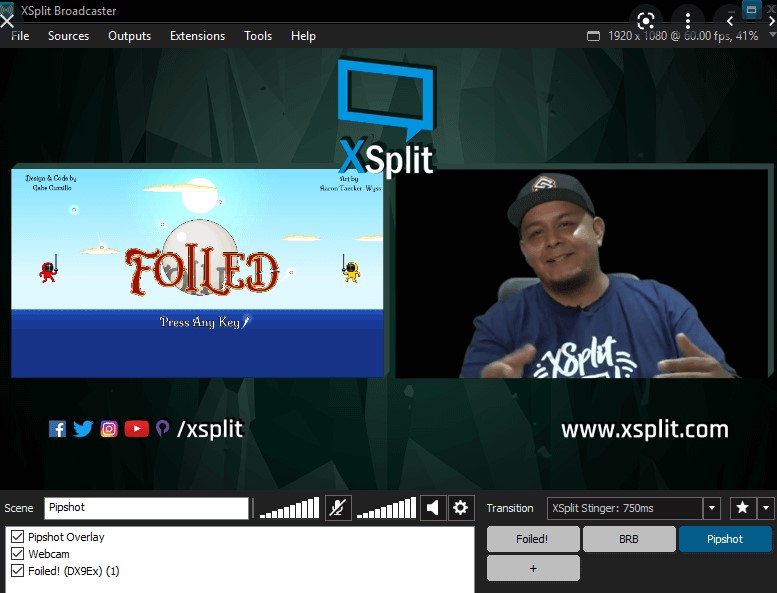Select the Foiled! (DX9Ex) (1) source row
The width and height of the screenshot is (777, 593).
coord(240,570)
